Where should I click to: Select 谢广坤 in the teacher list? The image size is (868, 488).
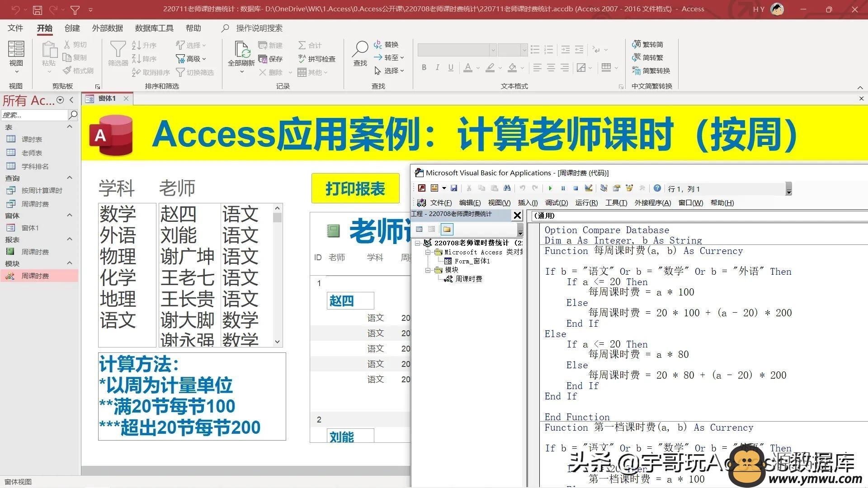click(187, 257)
